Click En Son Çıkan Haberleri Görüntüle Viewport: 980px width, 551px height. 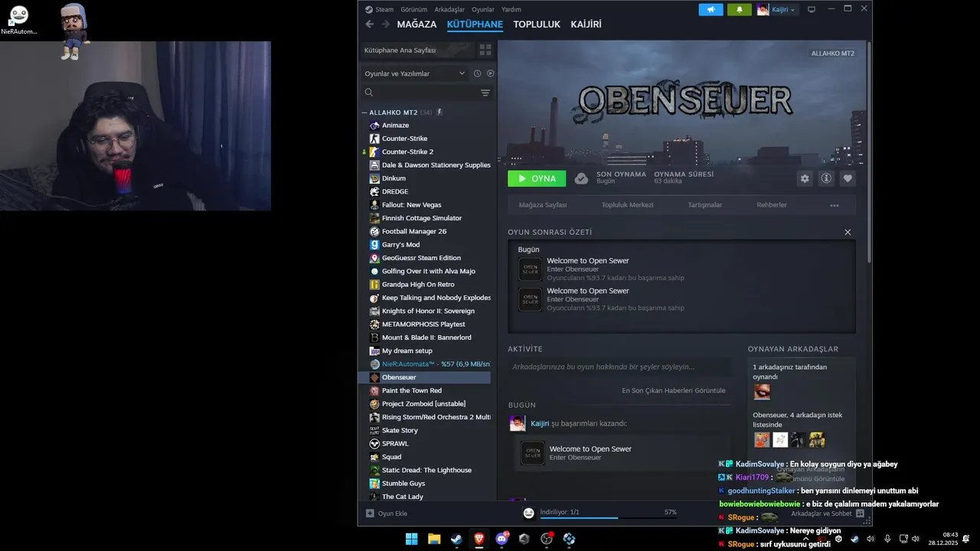(674, 390)
